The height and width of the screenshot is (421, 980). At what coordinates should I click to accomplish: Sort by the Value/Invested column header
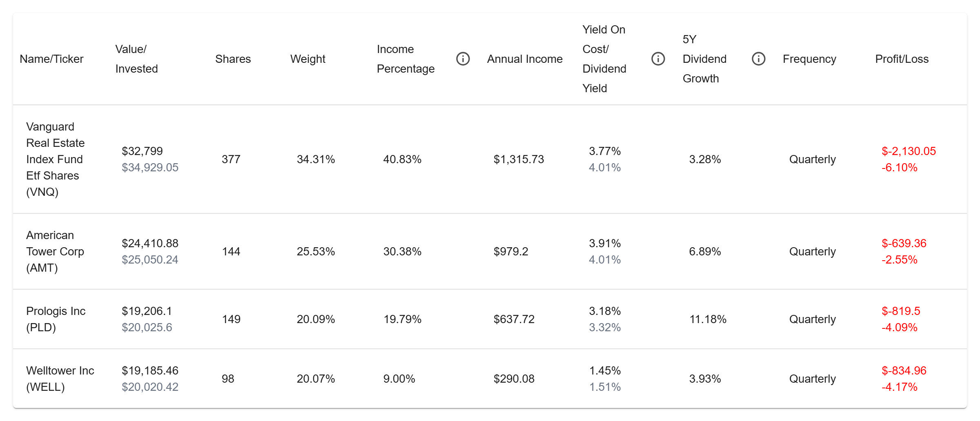[x=136, y=59]
